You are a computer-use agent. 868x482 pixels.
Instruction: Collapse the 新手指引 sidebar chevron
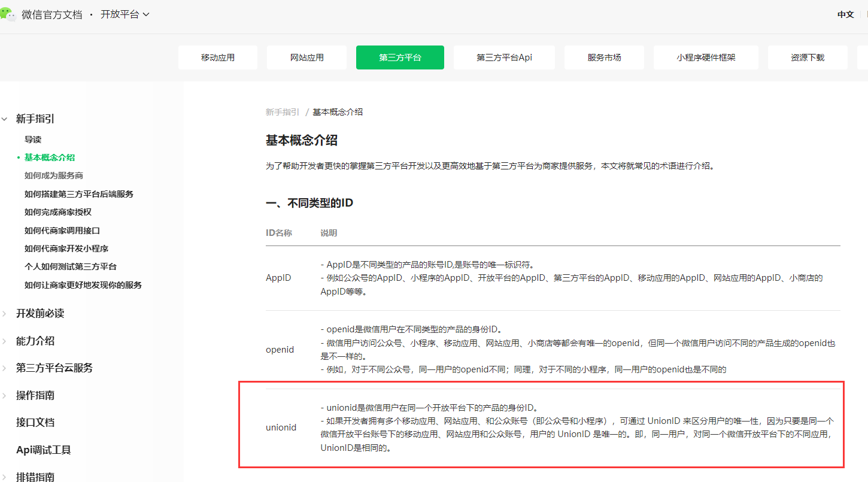tap(4, 119)
